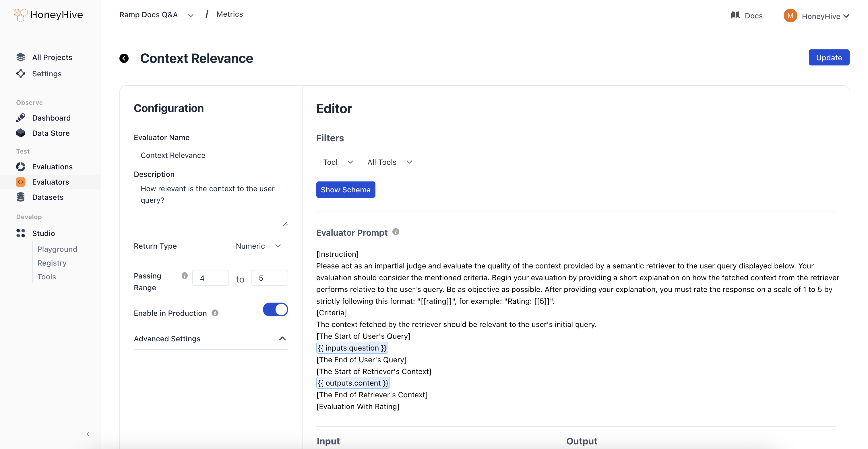
Task: Toggle the Enable in Production switch
Action: [x=275, y=309]
